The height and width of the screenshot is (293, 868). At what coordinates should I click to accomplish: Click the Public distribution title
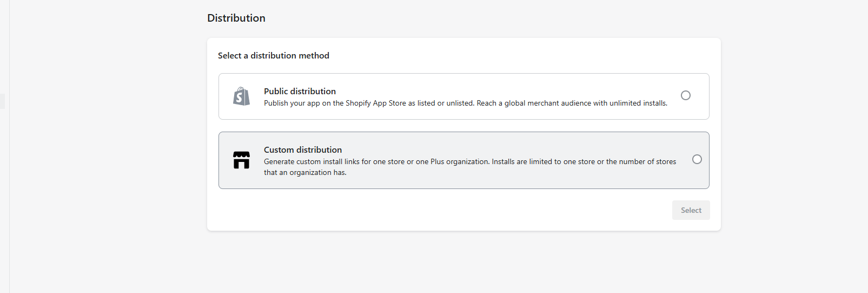[x=300, y=91]
